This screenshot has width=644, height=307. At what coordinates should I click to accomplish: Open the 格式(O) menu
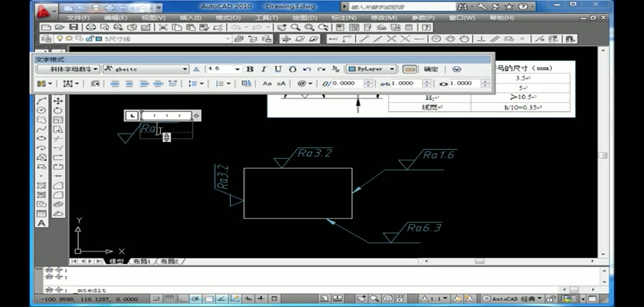tap(228, 18)
